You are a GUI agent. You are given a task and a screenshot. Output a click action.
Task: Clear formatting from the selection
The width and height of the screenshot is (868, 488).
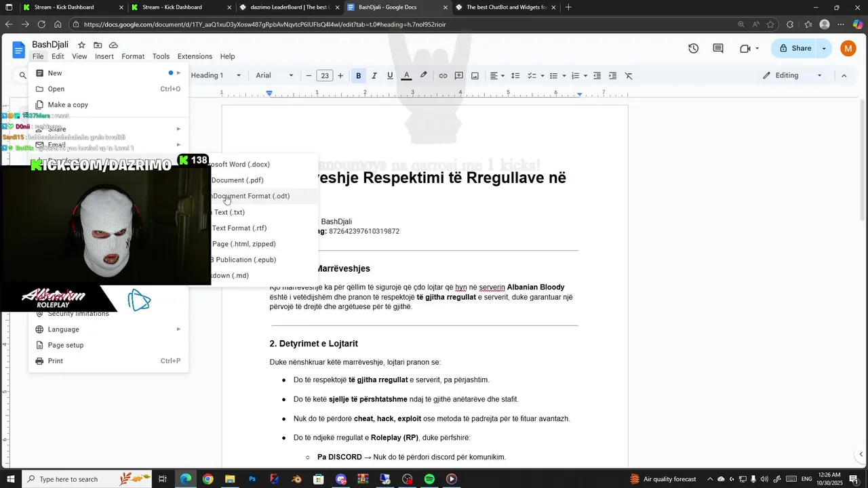[x=629, y=75]
